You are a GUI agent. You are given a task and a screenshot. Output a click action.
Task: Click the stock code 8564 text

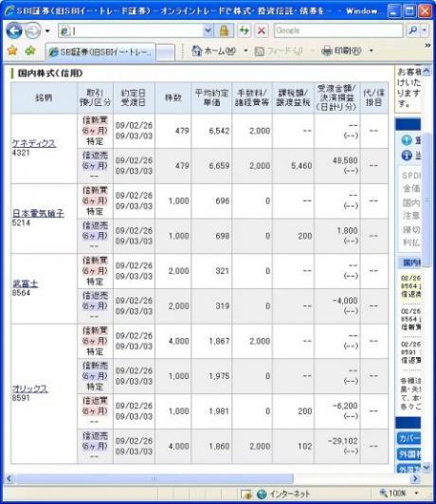tap(21, 293)
